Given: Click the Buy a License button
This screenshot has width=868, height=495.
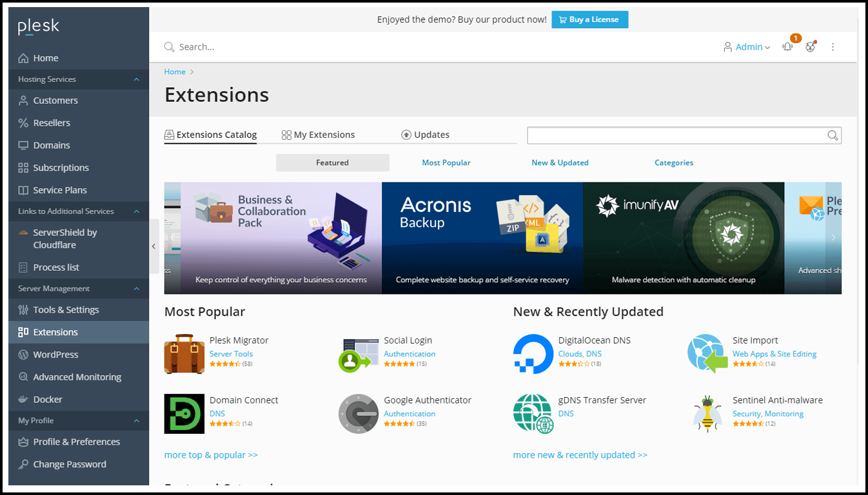Looking at the screenshot, I should (590, 19).
